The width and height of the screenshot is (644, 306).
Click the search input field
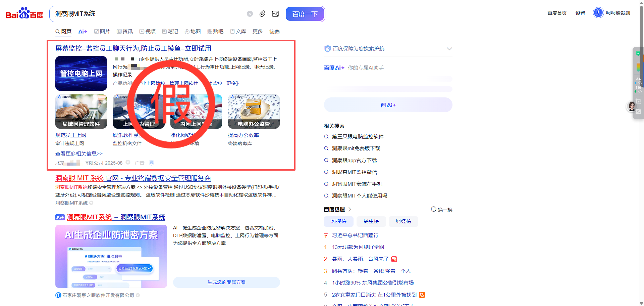pyautogui.click(x=148, y=14)
